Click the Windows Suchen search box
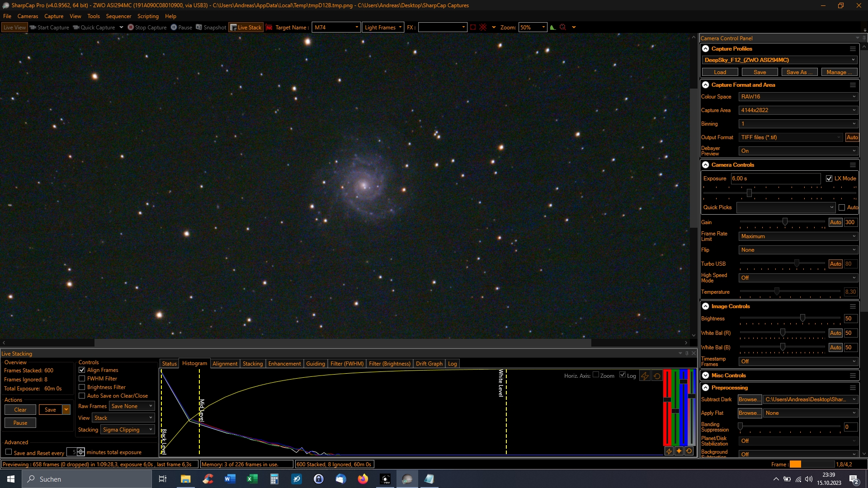 point(87,479)
